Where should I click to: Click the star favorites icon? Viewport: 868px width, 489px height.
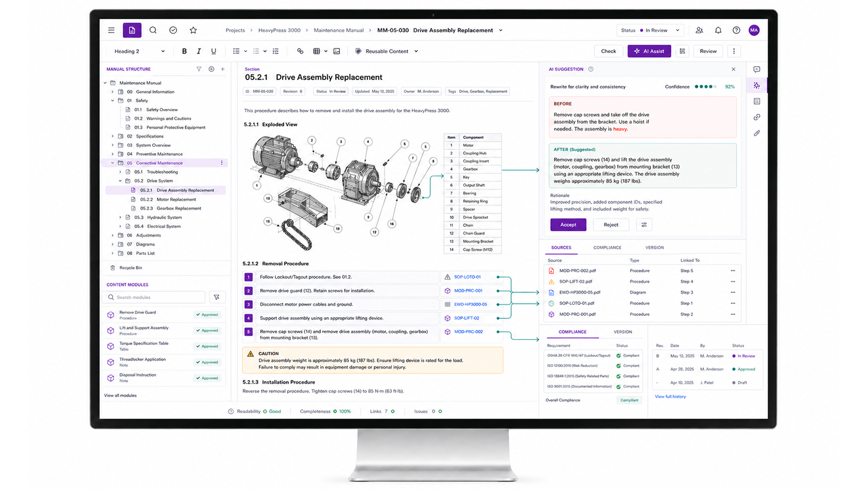pyautogui.click(x=193, y=30)
